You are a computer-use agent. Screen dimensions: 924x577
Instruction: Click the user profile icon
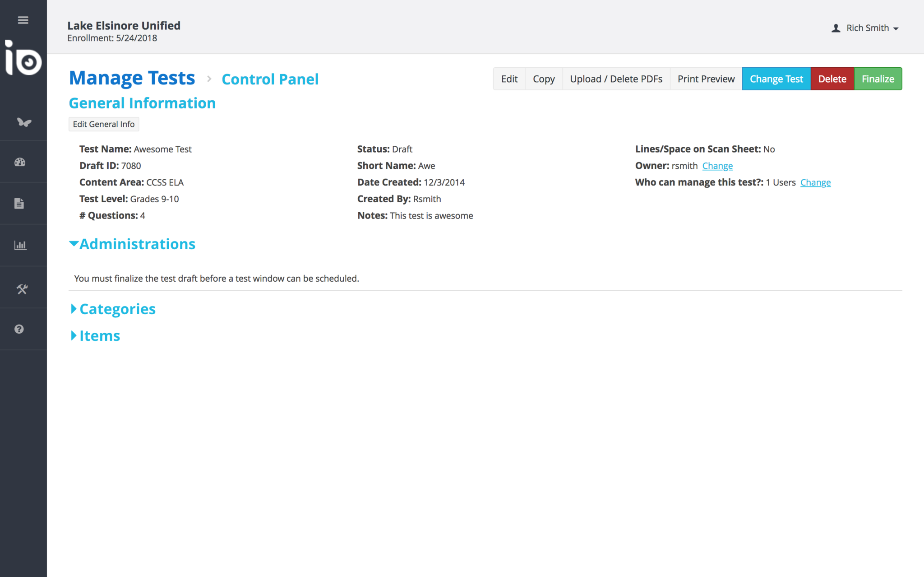pos(836,28)
